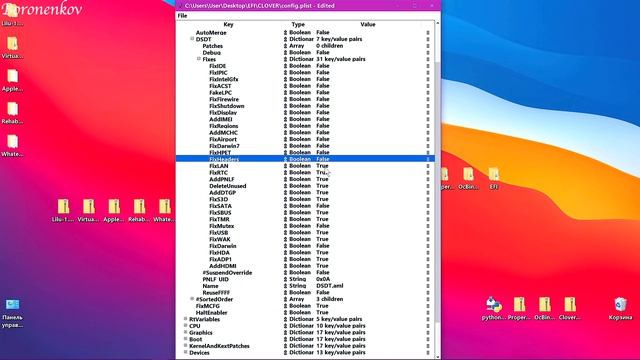Click the type arrows icon on FixLAN row
Viewport: 640px width, 360px height.
285,166
